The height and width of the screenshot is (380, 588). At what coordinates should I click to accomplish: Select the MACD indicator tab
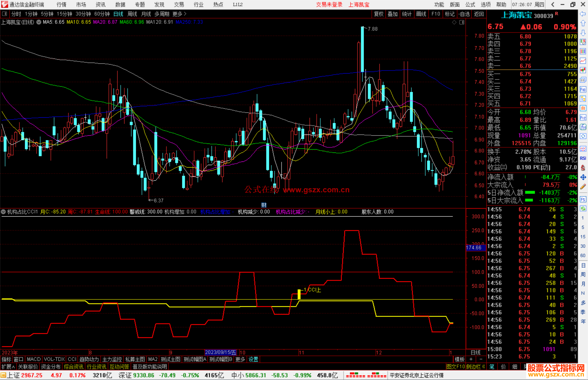click(x=34, y=359)
